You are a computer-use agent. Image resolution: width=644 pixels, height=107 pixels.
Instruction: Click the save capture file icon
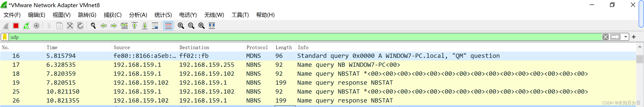click(60, 26)
